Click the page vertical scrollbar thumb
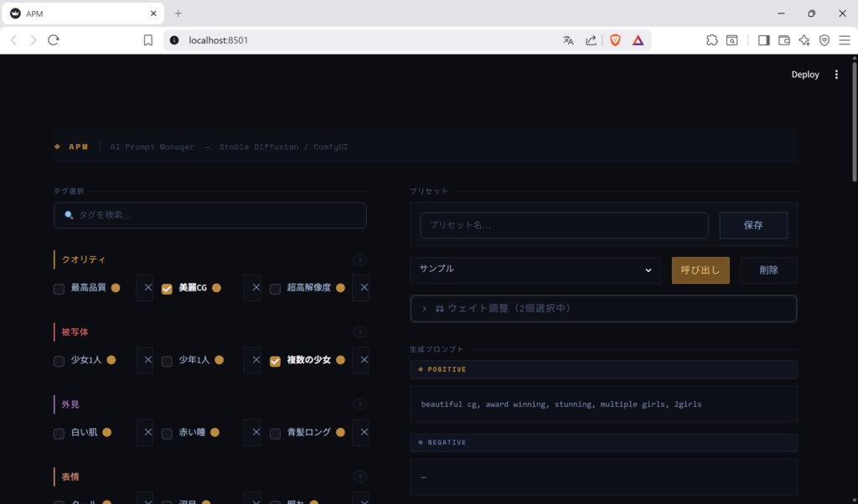This screenshot has width=858, height=504. pos(854,121)
